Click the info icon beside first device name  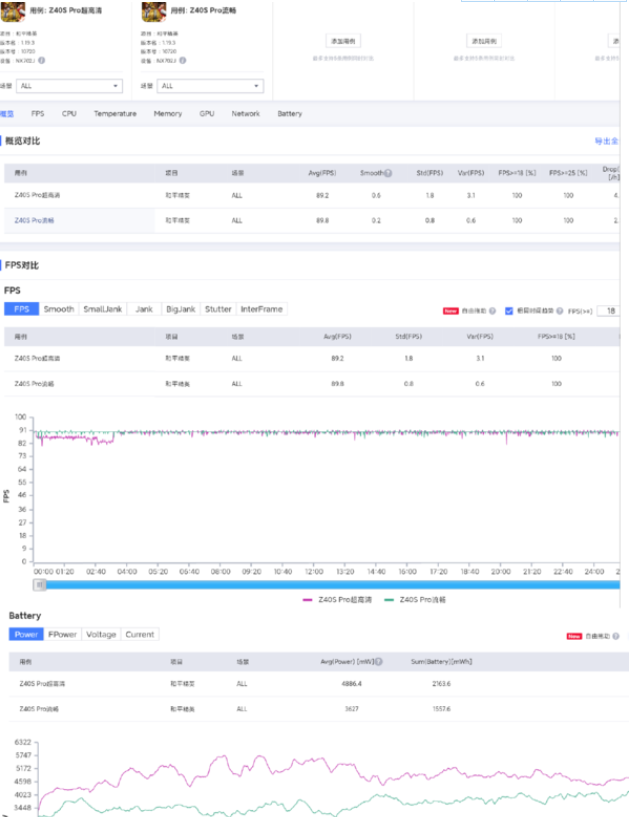point(41,61)
